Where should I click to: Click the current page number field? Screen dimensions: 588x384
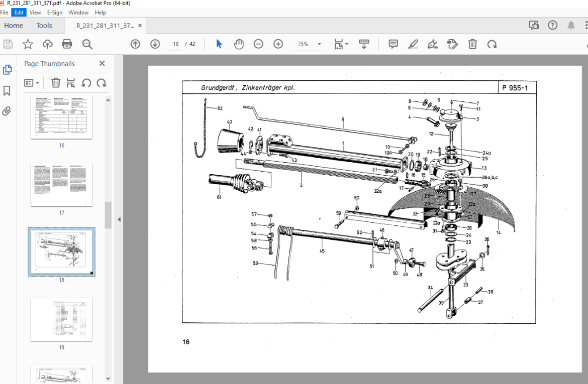point(176,44)
